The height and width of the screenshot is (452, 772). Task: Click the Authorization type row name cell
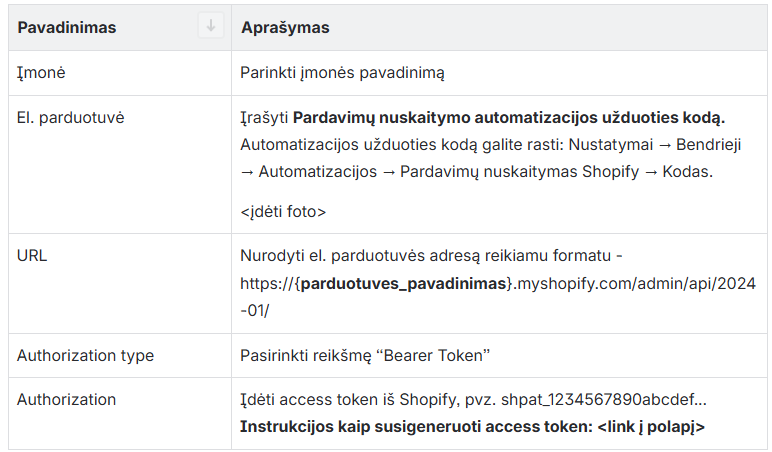click(85, 355)
